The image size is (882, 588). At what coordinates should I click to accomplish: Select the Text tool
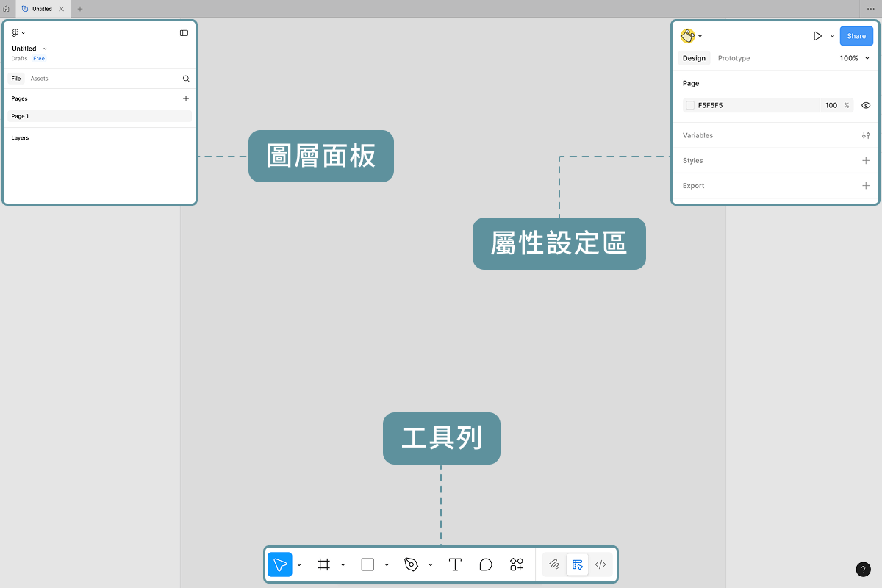pos(455,564)
